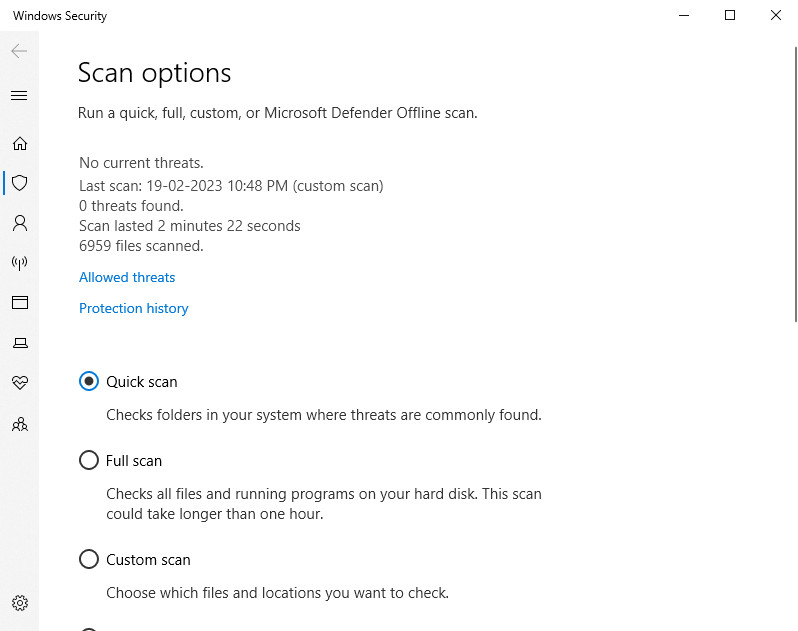Click the Quick scan label text

142,382
